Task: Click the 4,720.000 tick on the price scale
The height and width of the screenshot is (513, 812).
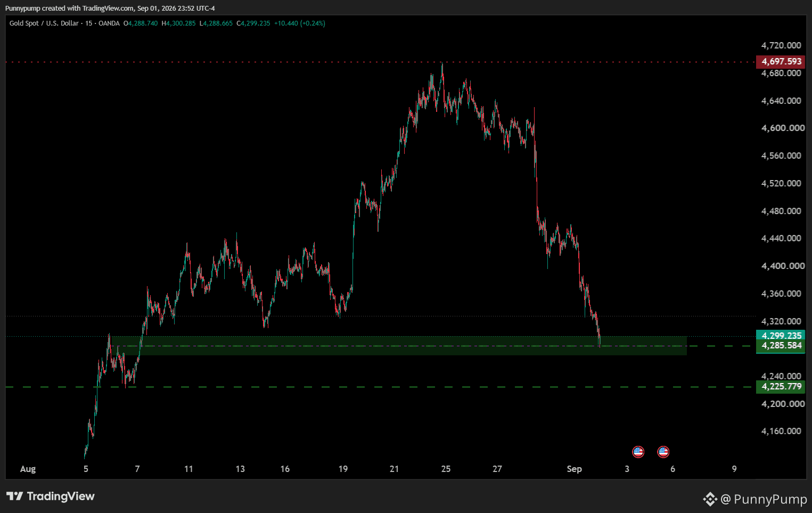Action: click(x=781, y=45)
